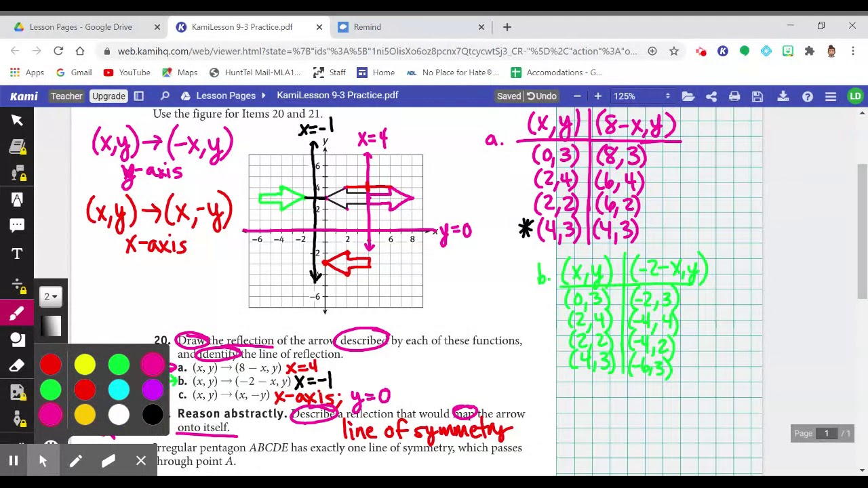This screenshot has height=488, width=868.
Task: Toggle the Kami sidebar panel
Action: pyautogui.click(x=139, y=96)
